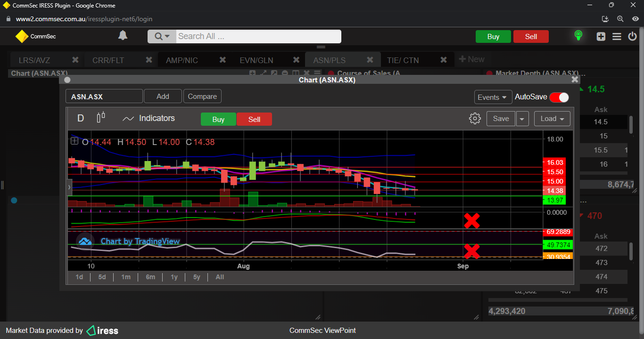
Task: Toggle the AutoSave switch
Action: pyautogui.click(x=559, y=97)
